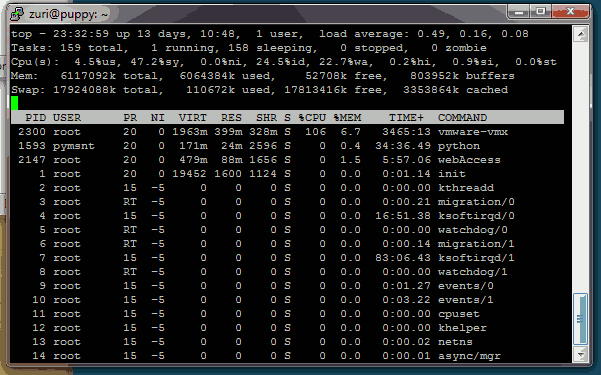
Task: Select the watchdog/1 process name
Action: pyautogui.click(x=473, y=272)
